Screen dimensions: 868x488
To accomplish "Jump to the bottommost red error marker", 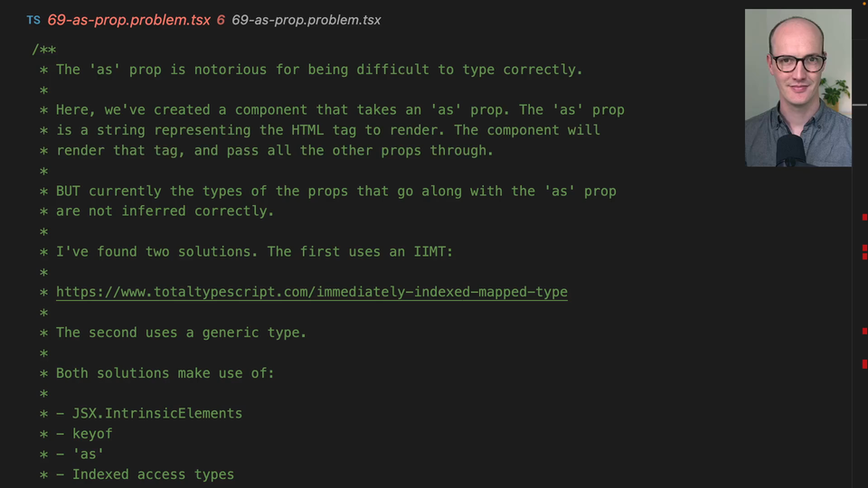I will 864,364.
